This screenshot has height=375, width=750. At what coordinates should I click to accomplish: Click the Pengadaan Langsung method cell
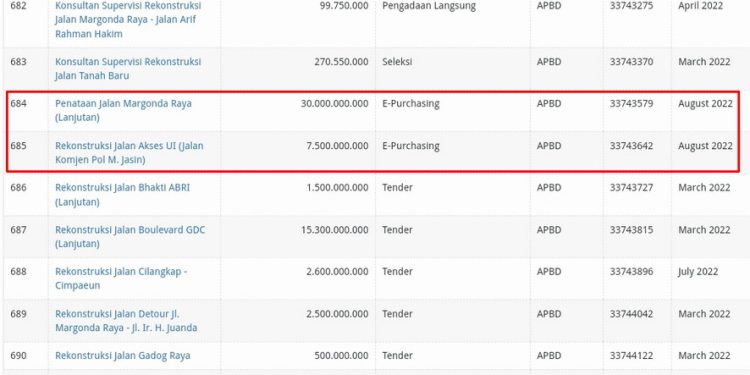pyautogui.click(x=429, y=6)
